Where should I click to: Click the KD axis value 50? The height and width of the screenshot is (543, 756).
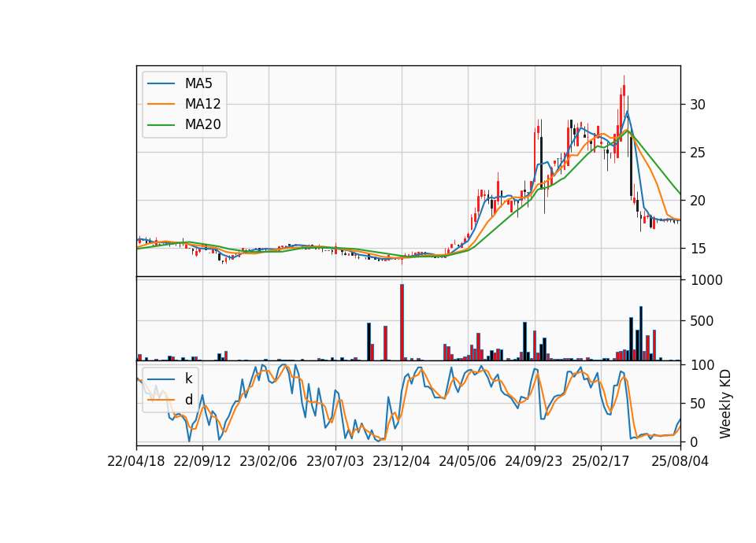click(x=698, y=403)
